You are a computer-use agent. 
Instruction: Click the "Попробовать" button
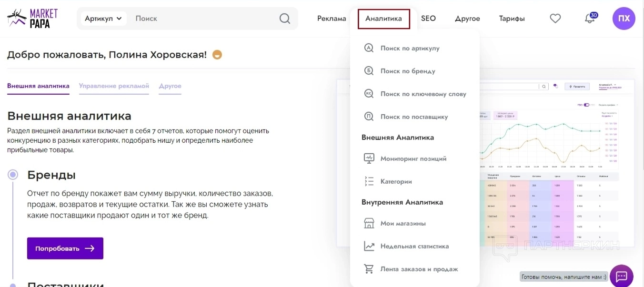pyautogui.click(x=65, y=248)
